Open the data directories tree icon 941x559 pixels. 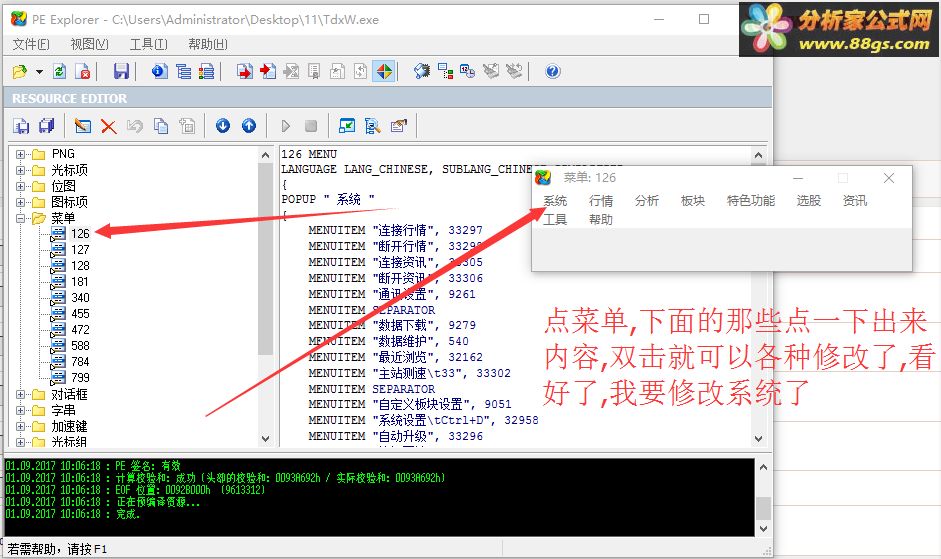(184, 71)
